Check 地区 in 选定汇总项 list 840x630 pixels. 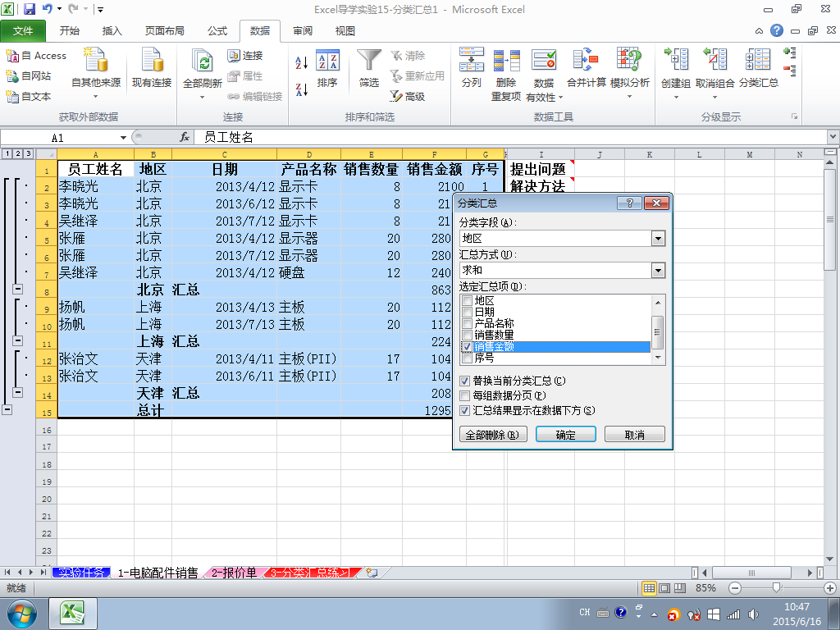click(x=467, y=301)
